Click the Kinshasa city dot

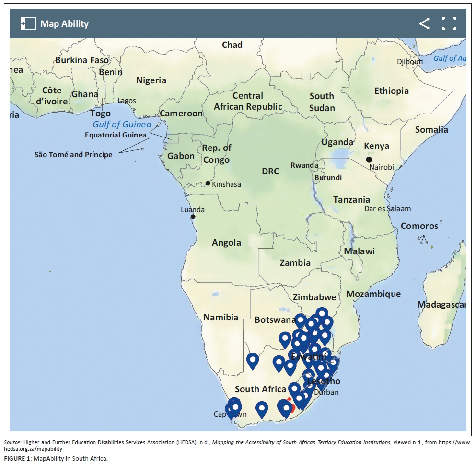pos(208,183)
